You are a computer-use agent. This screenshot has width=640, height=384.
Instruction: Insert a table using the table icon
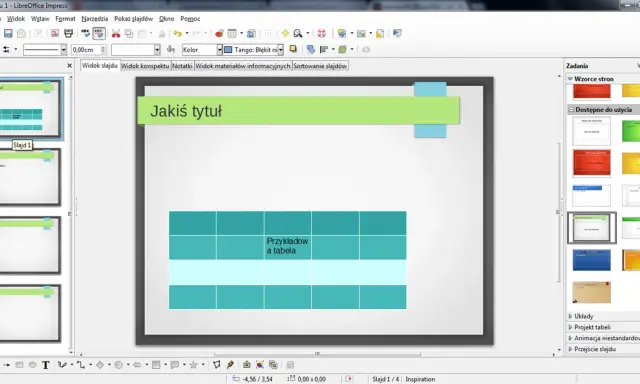(x=232, y=33)
